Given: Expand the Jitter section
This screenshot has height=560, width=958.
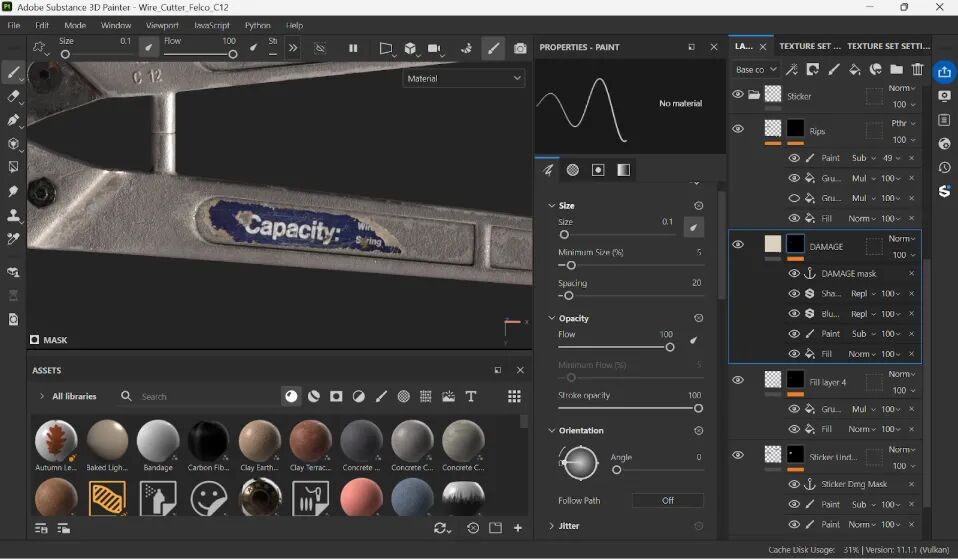Looking at the screenshot, I should tap(551, 526).
